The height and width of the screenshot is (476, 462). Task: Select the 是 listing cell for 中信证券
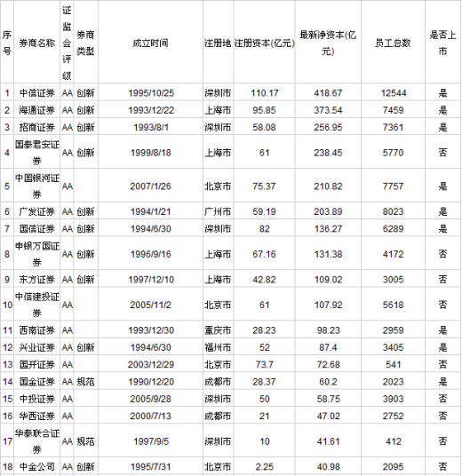[442, 92]
